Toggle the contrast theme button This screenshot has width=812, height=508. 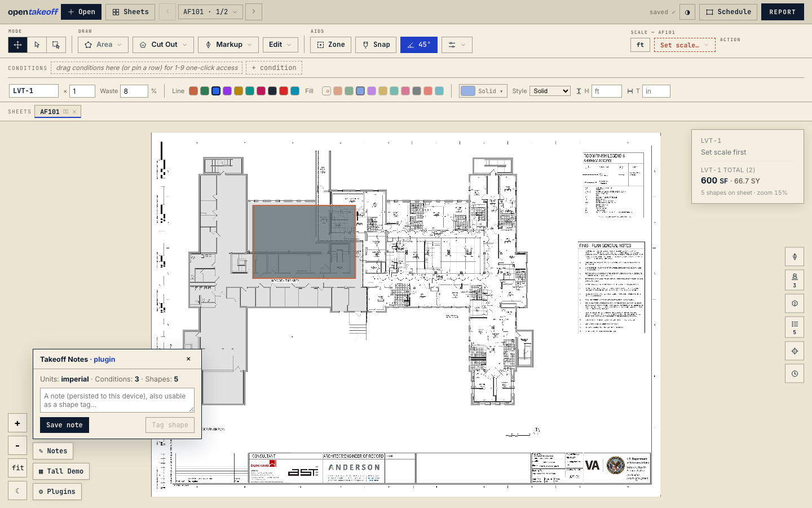[x=687, y=12]
